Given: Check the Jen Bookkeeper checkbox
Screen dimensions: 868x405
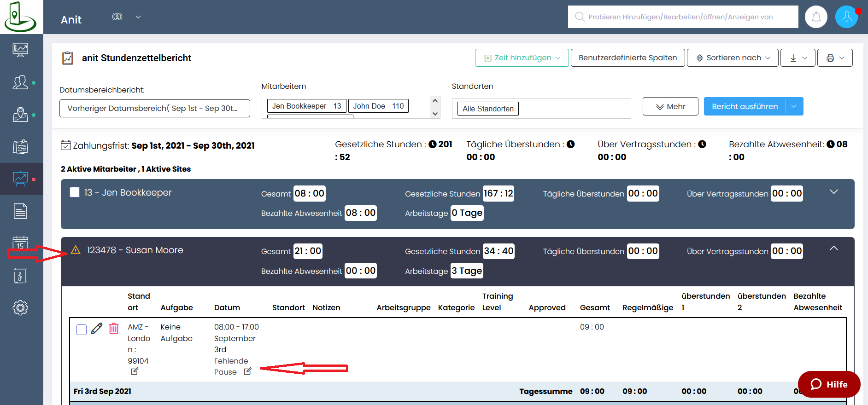Looking at the screenshot, I should pyautogui.click(x=75, y=192).
